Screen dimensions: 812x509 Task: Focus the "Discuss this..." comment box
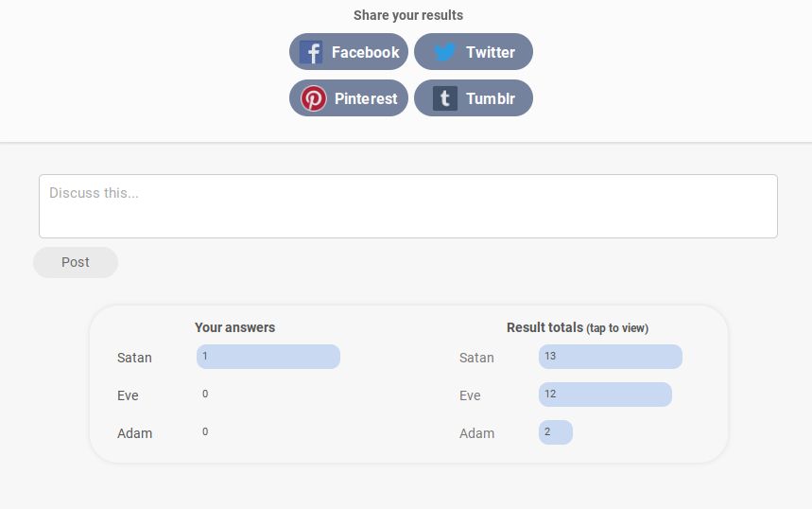point(407,206)
